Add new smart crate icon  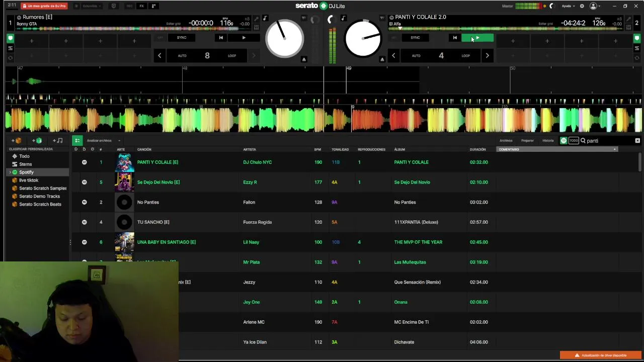pos(37,141)
